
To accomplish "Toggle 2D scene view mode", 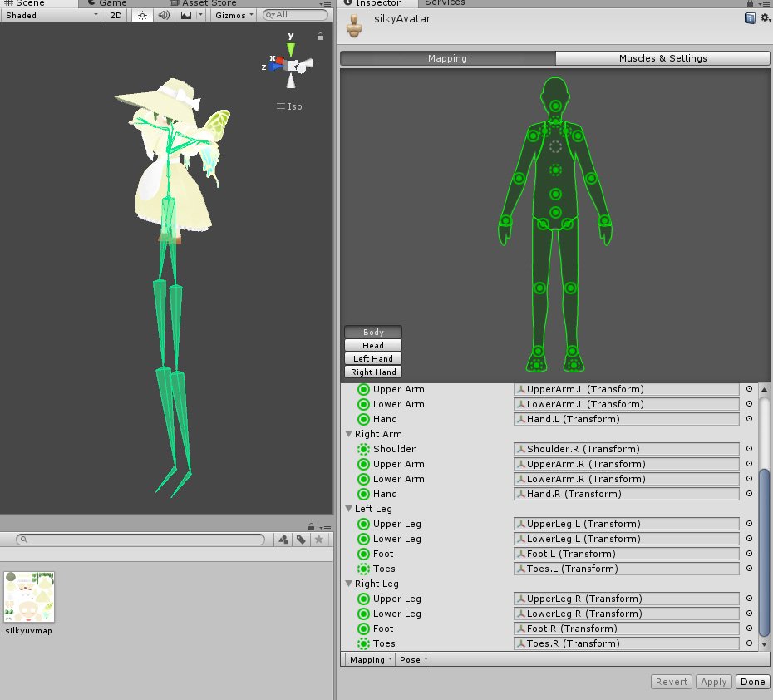I will coord(116,15).
